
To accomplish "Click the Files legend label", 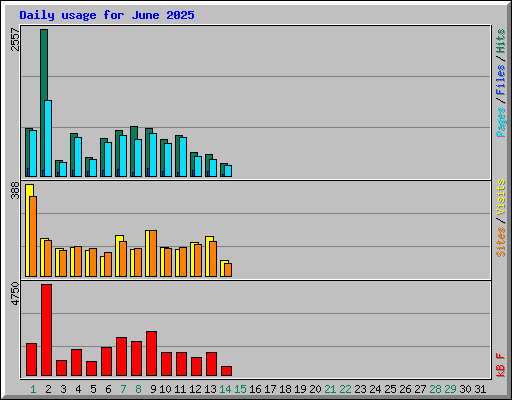I will (501, 79).
